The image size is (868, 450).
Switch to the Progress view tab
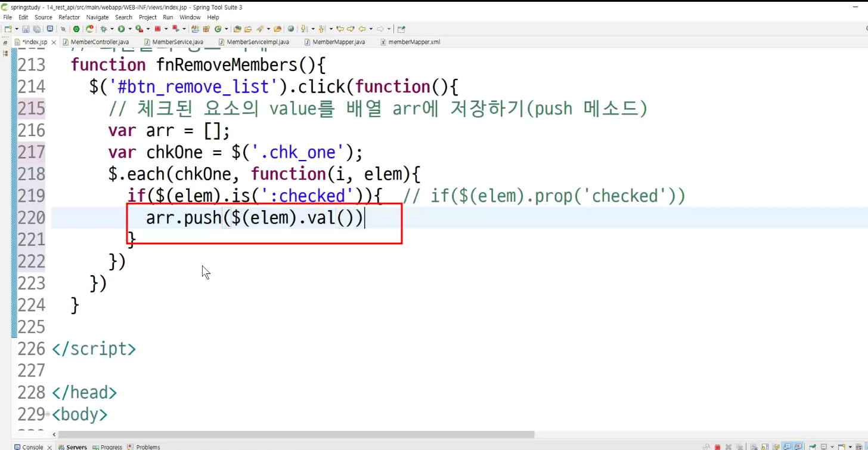pos(107,447)
